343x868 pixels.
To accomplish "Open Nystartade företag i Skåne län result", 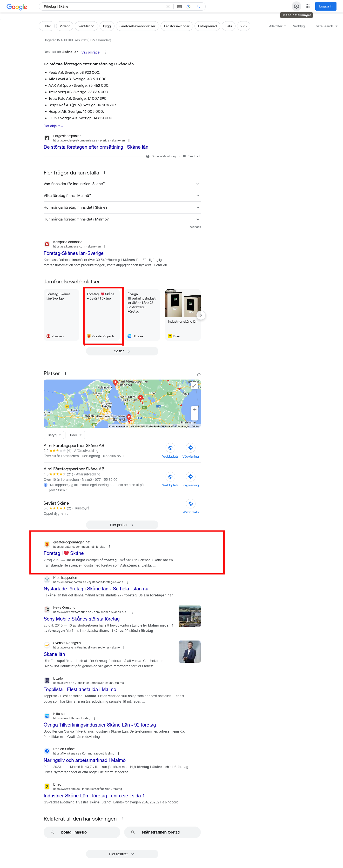I will pos(96,589).
